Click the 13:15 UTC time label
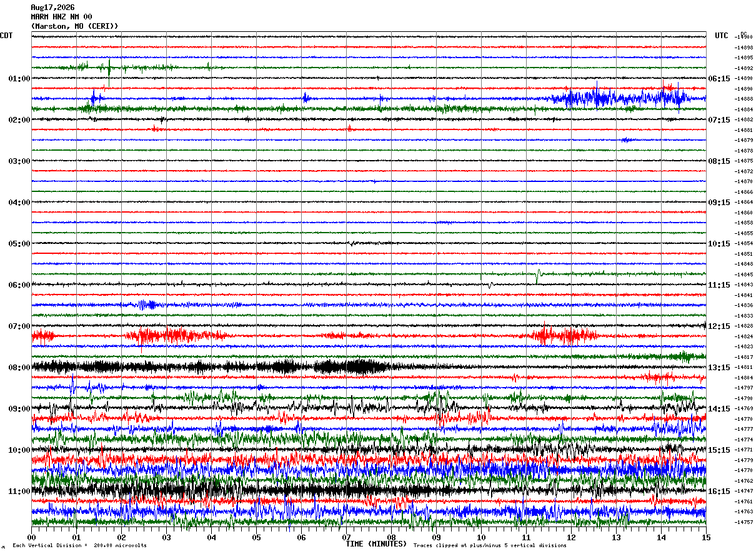 [719, 368]
